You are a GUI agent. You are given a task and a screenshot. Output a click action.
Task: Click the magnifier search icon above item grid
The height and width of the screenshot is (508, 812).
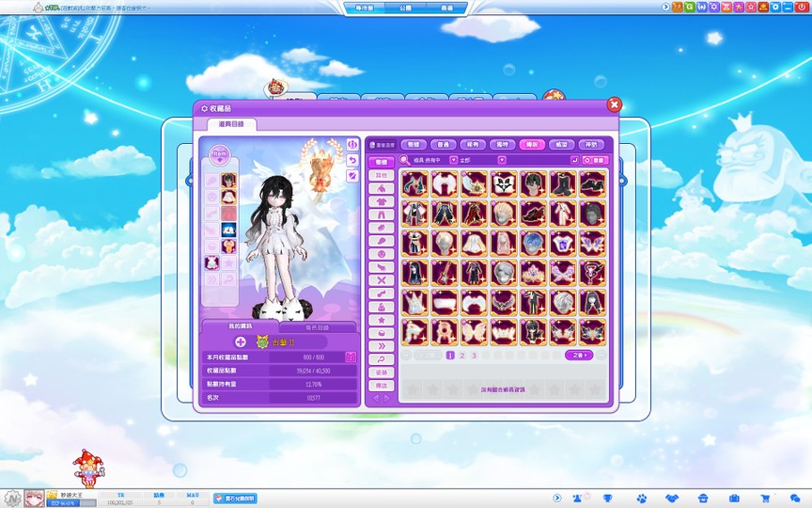click(x=405, y=160)
